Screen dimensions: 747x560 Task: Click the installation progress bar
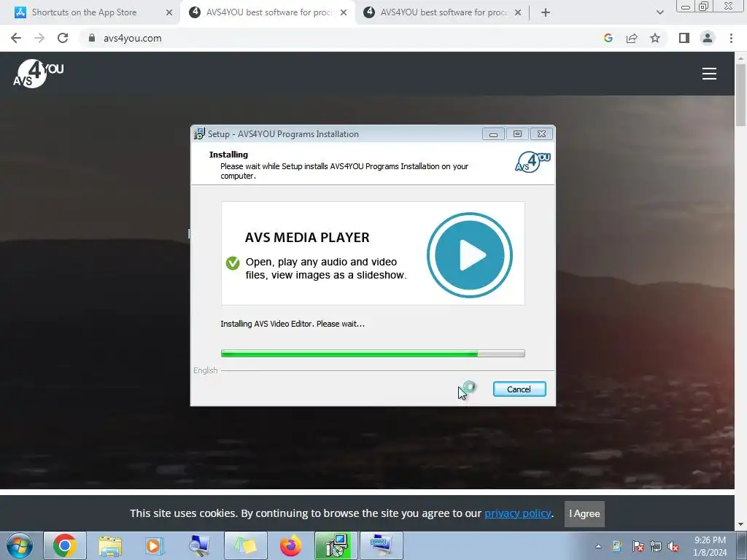point(373,354)
